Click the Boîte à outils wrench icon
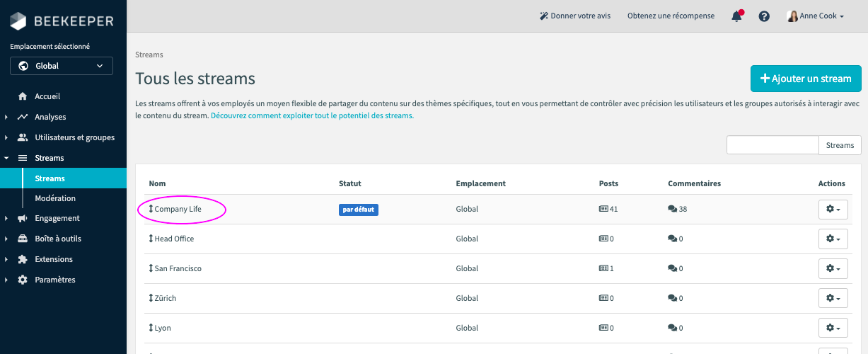Viewport: 868px width, 354px height. [x=23, y=239]
